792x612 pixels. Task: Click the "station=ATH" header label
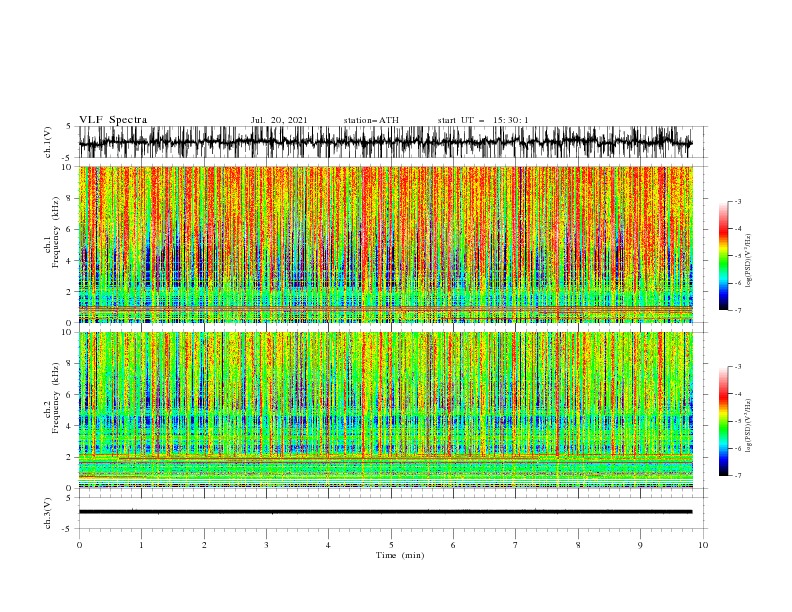click(371, 120)
